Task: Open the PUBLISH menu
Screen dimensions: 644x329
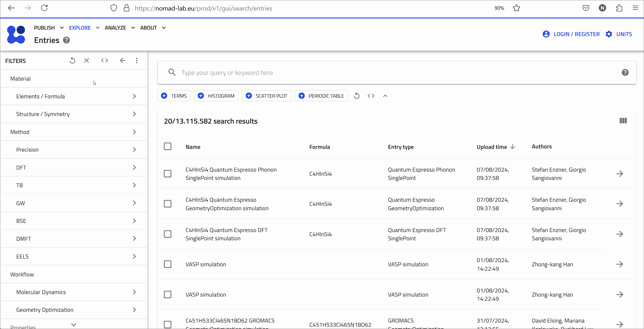Action: (x=49, y=28)
